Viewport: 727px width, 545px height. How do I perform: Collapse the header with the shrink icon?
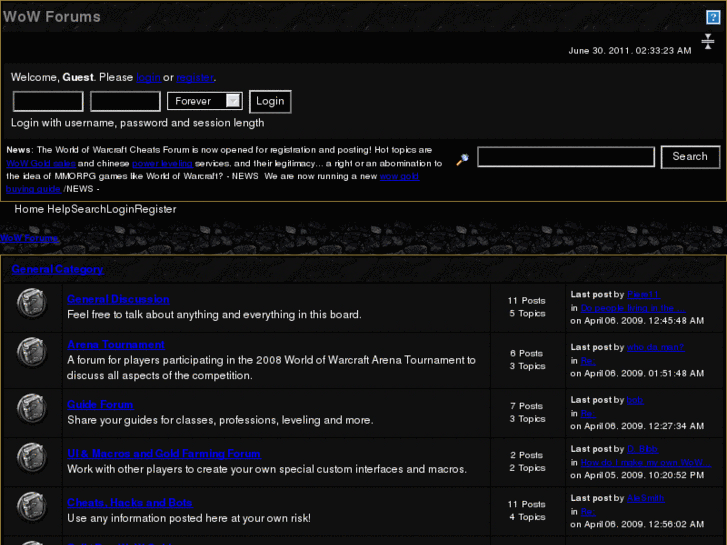click(708, 41)
